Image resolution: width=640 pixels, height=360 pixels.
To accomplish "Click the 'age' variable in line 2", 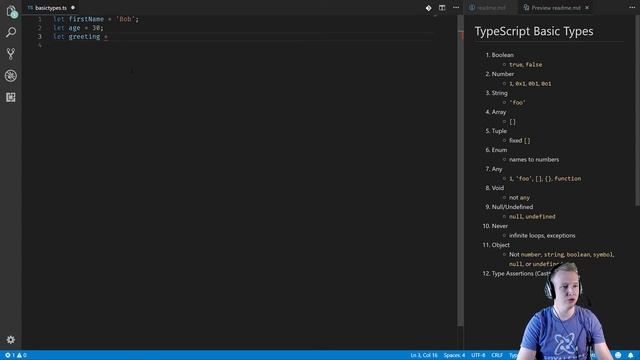I will (74, 28).
